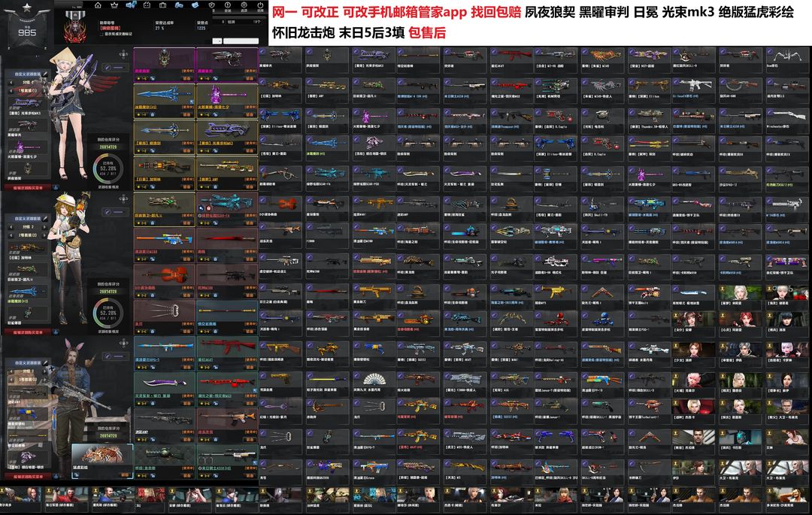Toggle the checkbox under the medal title

click(x=101, y=34)
